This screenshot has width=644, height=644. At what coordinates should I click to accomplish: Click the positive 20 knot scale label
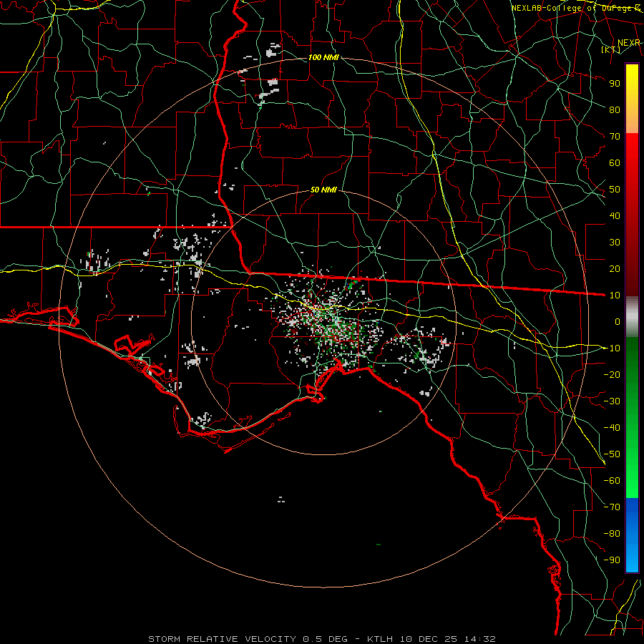(x=615, y=269)
